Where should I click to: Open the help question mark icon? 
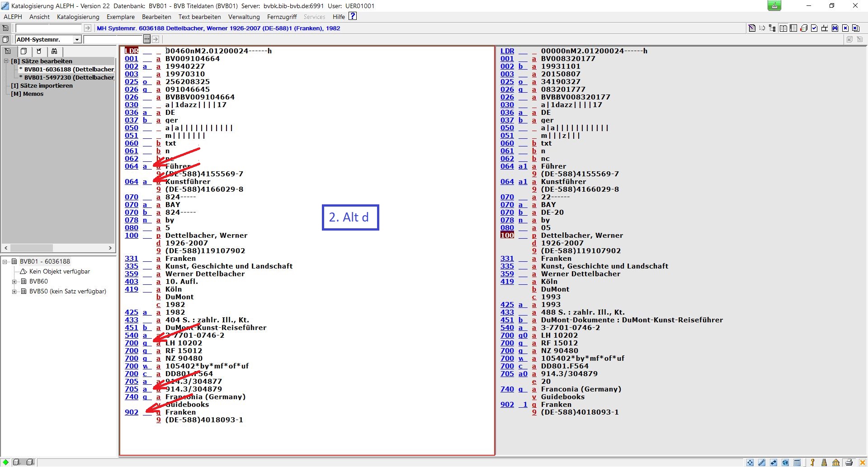click(x=353, y=16)
